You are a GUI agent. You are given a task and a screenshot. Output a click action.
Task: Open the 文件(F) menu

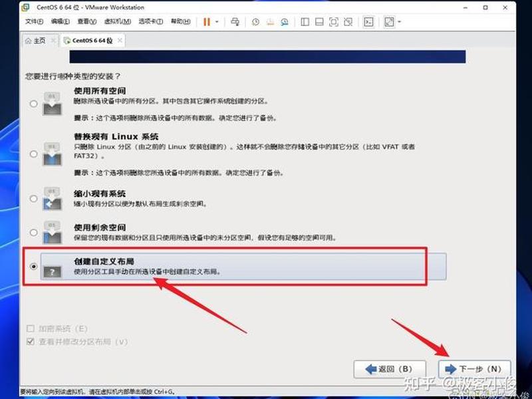coord(35,21)
